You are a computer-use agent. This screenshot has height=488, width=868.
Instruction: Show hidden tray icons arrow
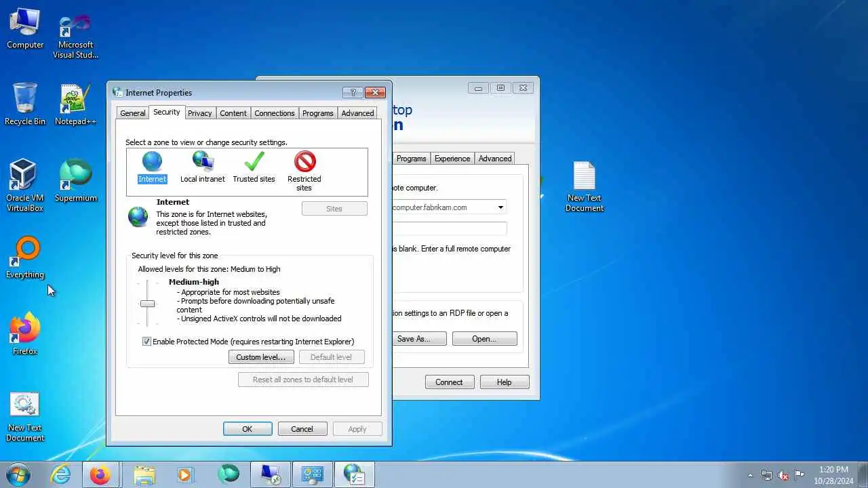(x=750, y=475)
